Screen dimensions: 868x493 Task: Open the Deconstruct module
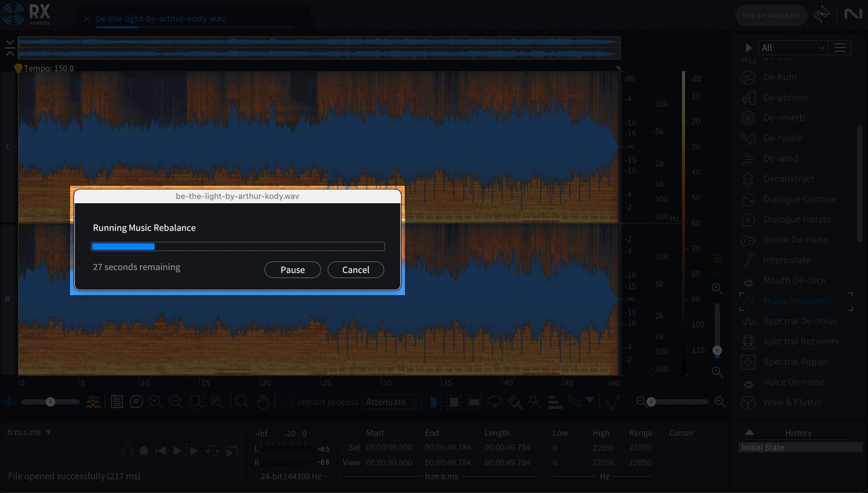click(x=788, y=179)
